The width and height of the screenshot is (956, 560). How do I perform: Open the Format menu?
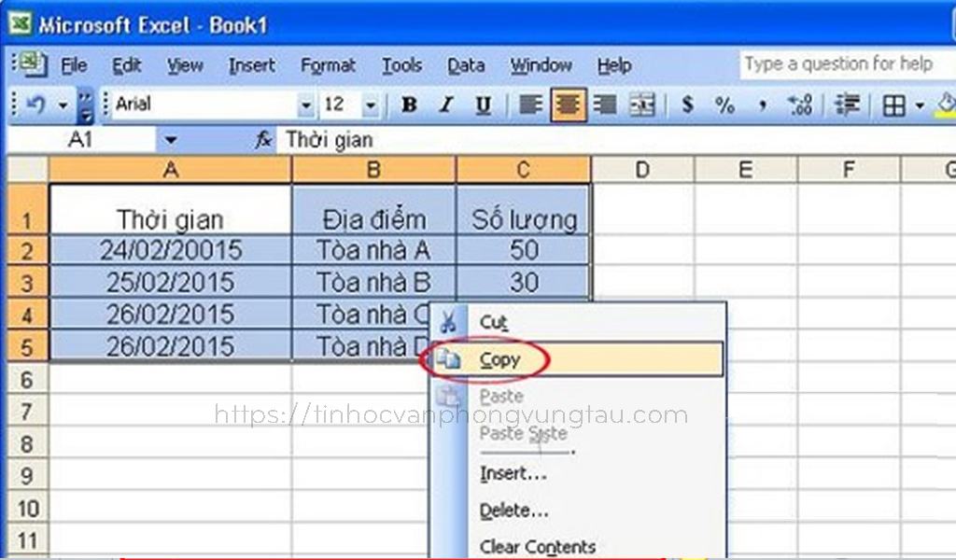coord(328,65)
